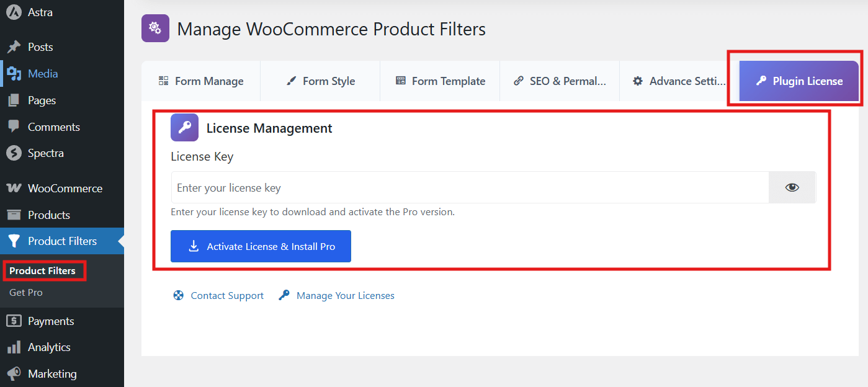This screenshot has height=387, width=868.
Task: Click the Marketing megaphone icon
Action: (14, 374)
